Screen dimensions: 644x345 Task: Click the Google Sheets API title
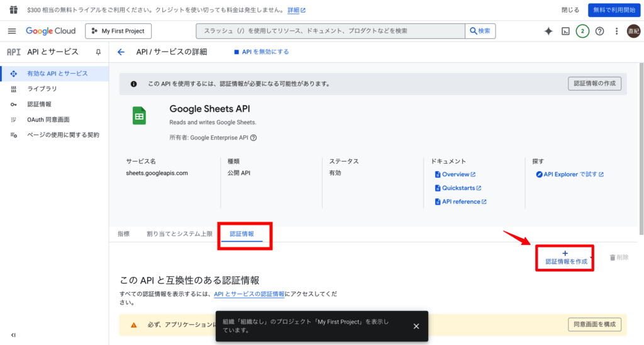tap(209, 109)
